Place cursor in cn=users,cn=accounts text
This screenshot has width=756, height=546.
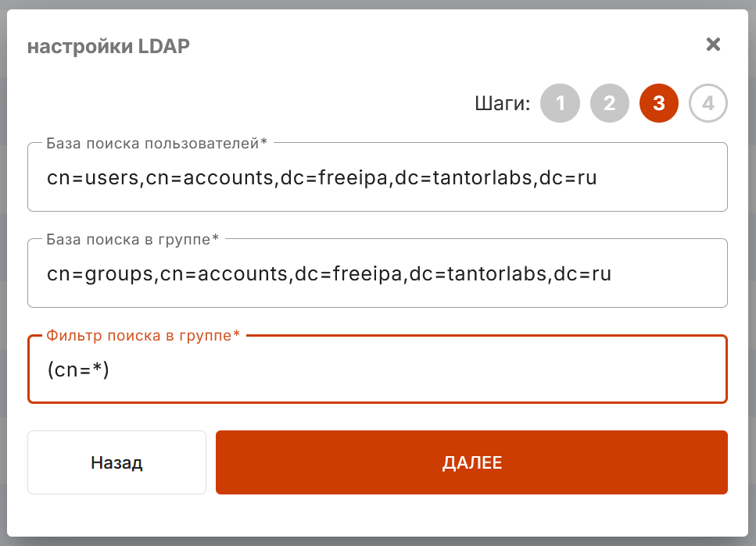point(161,178)
